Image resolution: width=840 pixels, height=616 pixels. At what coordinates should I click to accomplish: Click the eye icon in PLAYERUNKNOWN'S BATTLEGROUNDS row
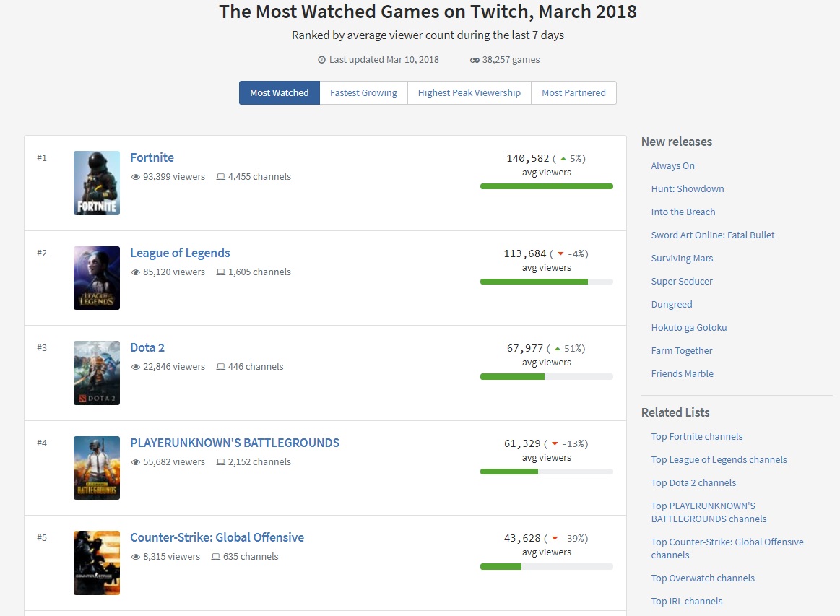(x=136, y=462)
